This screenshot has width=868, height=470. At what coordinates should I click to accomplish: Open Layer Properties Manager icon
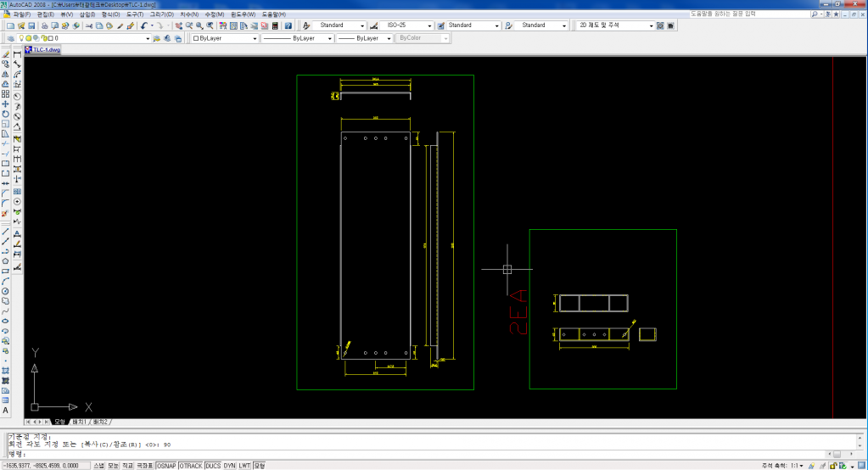click(x=10, y=39)
